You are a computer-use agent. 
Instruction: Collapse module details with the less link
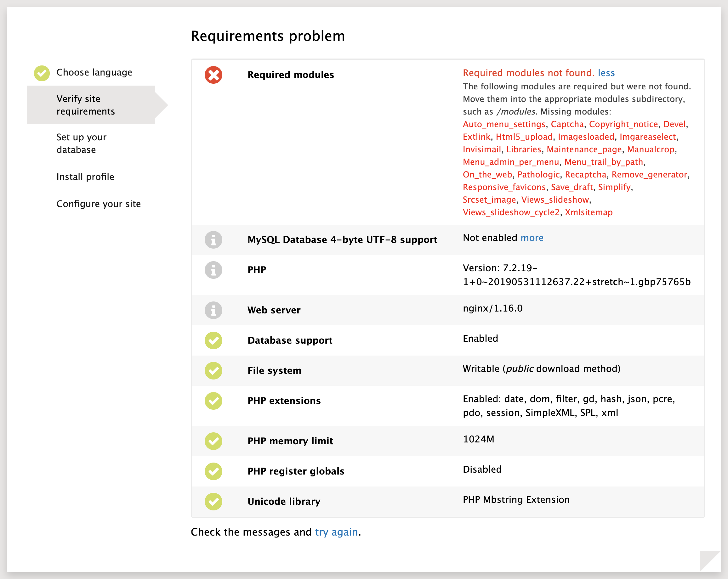[606, 73]
